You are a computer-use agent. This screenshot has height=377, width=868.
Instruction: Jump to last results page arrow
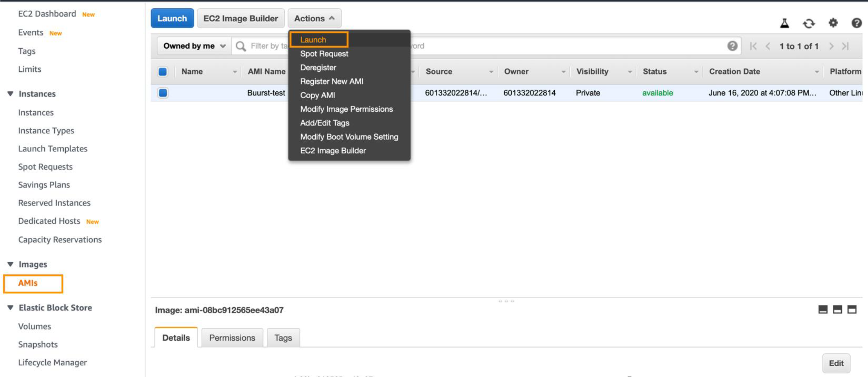(845, 46)
